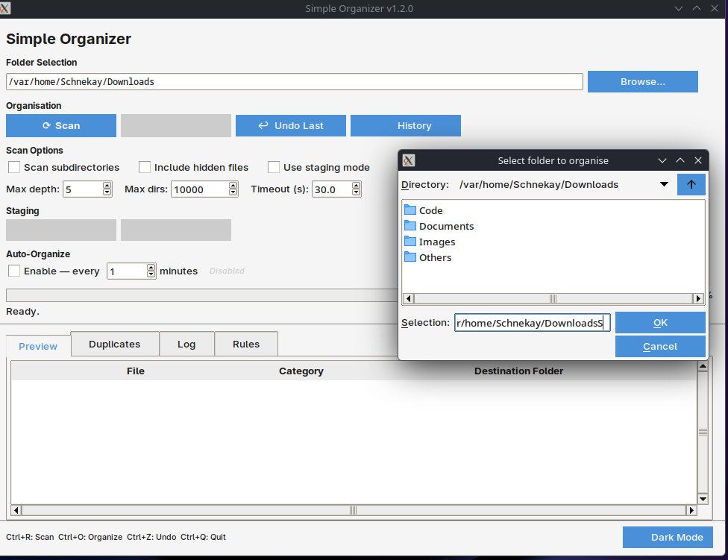This screenshot has width=728, height=560.
Task: Click the Timeout input field
Action: click(x=332, y=189)
